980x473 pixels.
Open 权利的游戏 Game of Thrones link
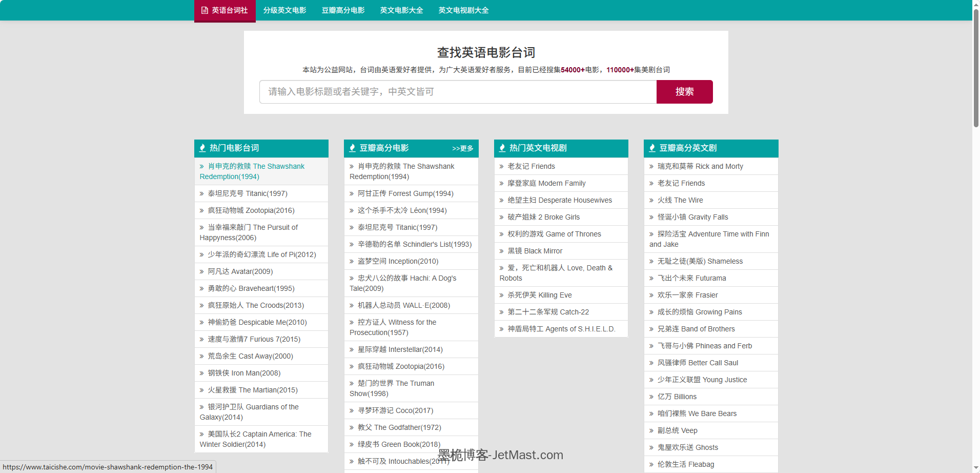click(x=554, y=234)
